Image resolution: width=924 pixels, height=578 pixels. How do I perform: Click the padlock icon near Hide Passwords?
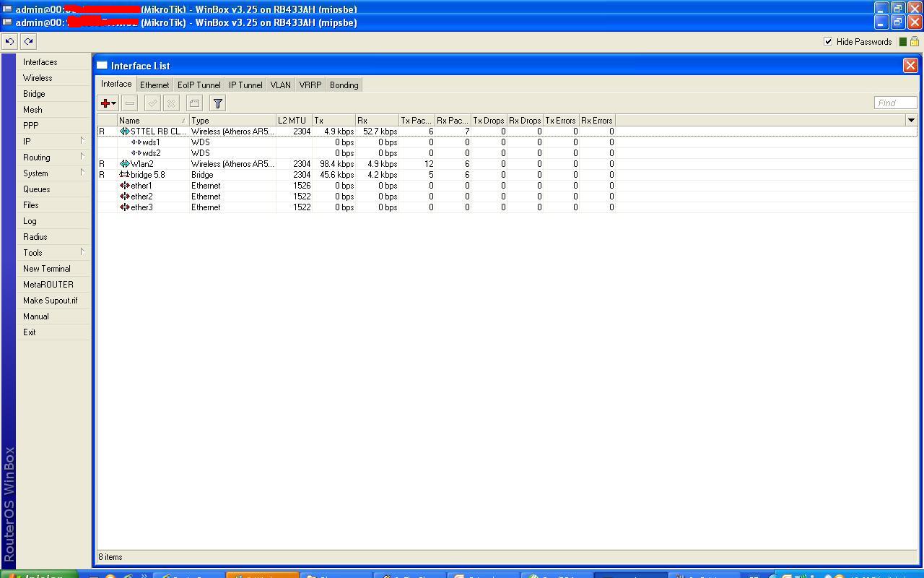[x=914, y=42]
